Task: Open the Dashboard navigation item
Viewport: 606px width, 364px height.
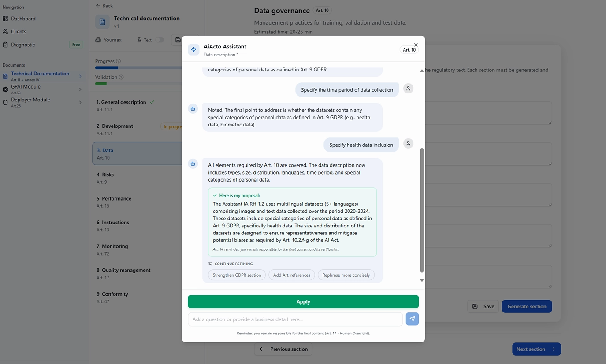Action: click(22, 19)
